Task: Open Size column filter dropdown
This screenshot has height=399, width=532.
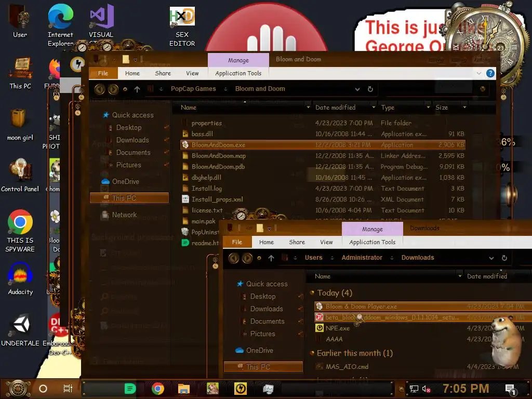Action: click(x=464, y=107)
